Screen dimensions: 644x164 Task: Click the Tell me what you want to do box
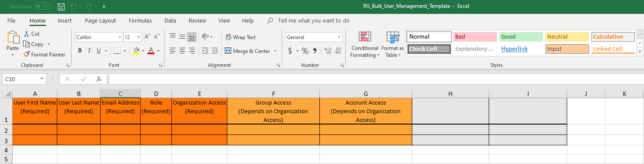tap(314, 20)
